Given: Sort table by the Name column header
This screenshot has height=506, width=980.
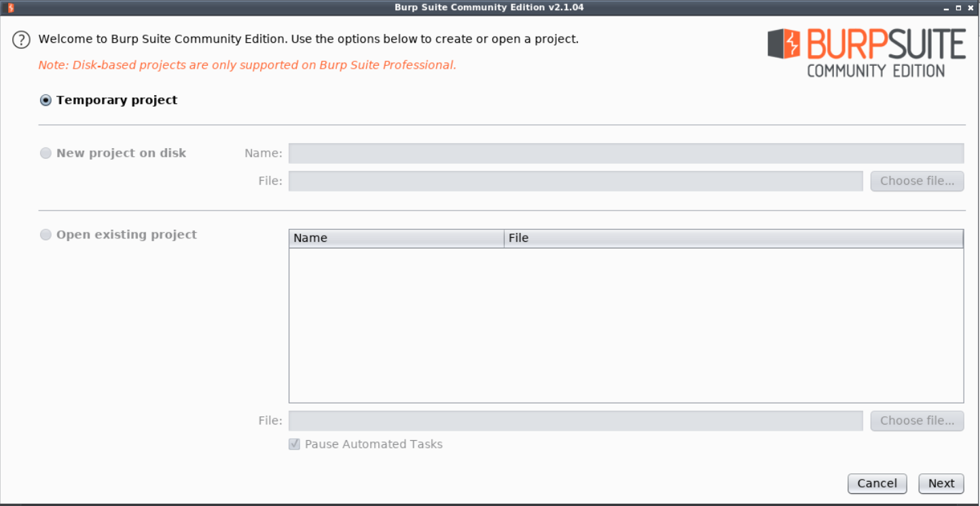Looking at the screenshot, I should [397, 238].
